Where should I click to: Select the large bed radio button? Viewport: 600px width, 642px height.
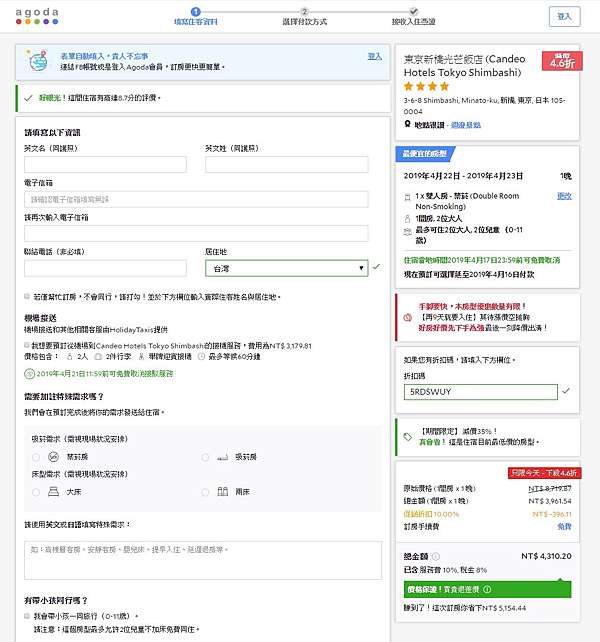pos(36,492)
